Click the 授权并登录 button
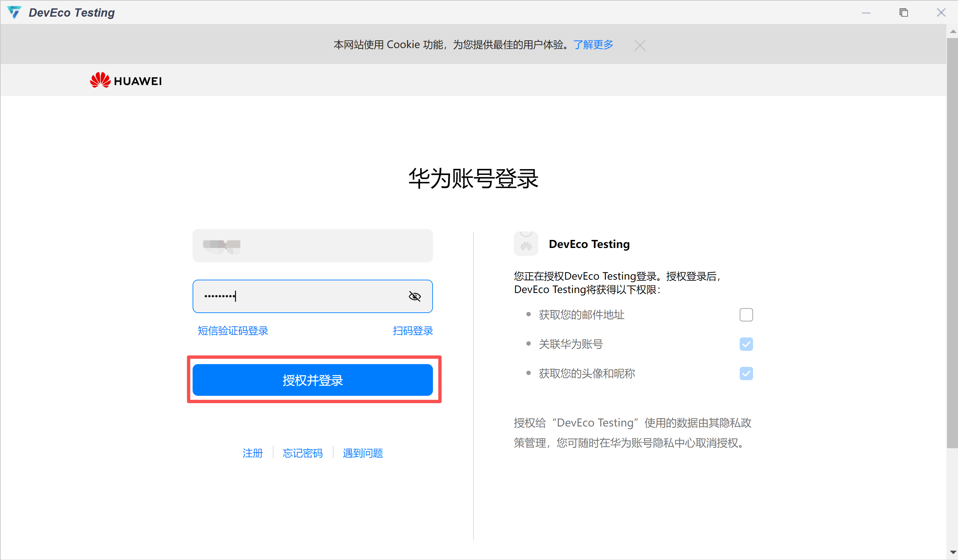This screenshot has height=560, width=958. pyautogui.click(x=312, y=380)
